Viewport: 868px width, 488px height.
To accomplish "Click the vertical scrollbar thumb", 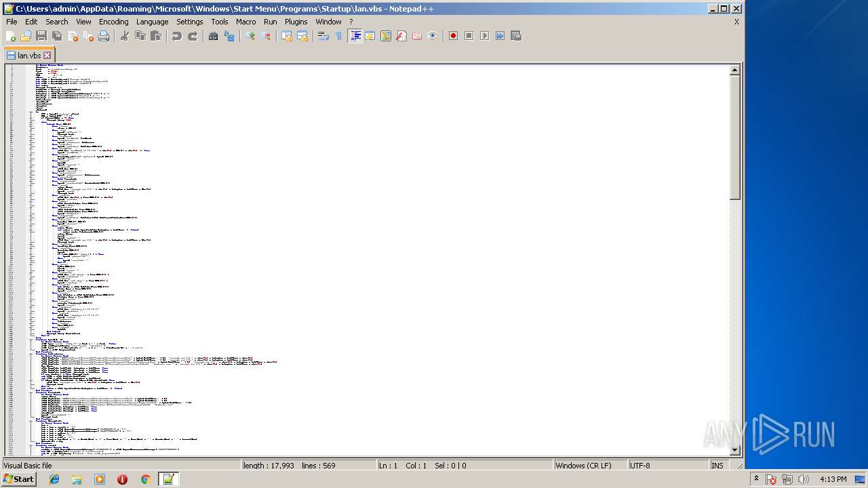I will [734, 138].
